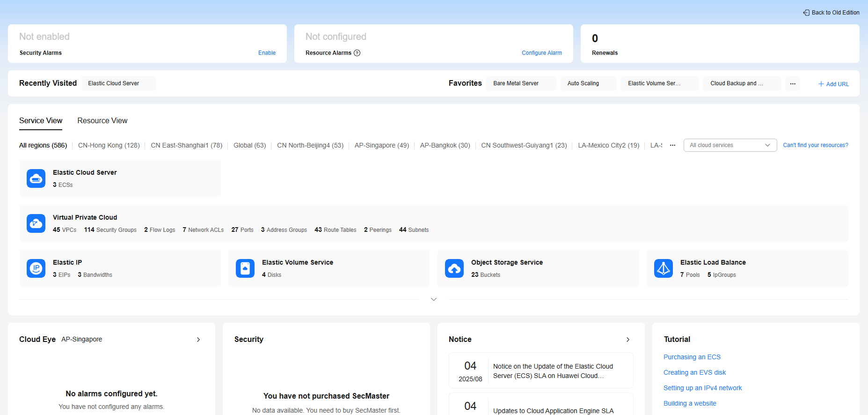
Task: Click 7 Pools count
Action: (690, 275)
